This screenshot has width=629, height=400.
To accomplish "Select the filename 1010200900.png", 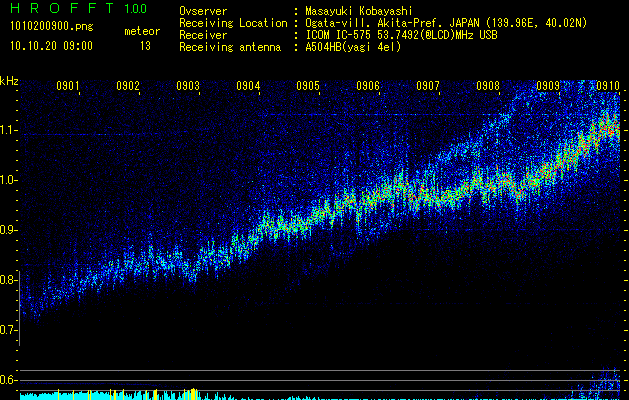I will click(52, 26).
